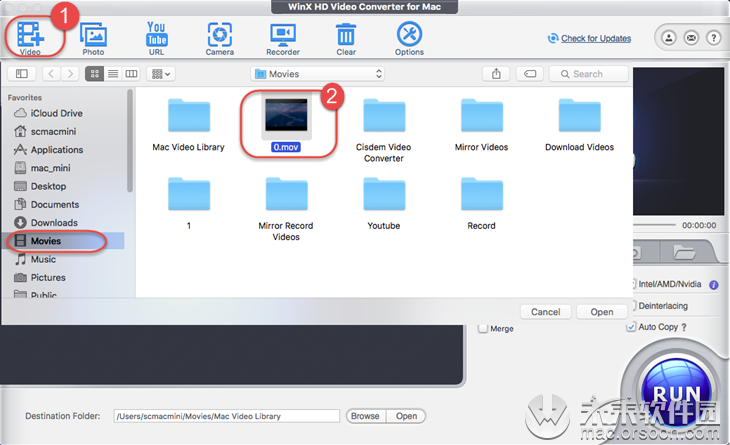Viewport: 730px width, 445px height.
Task: Open the Record folder
Action: [x=482, y=194]
